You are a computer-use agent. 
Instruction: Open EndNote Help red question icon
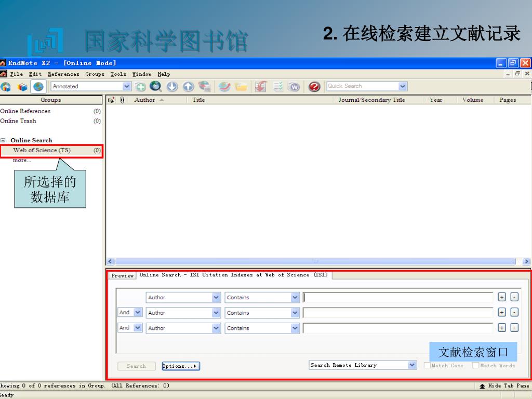click(x=314, y=87)
